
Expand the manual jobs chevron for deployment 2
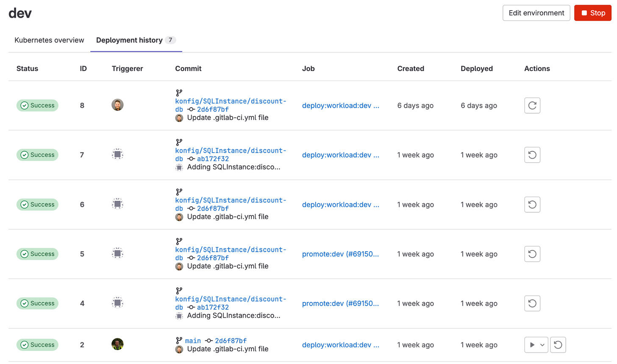point(543,345)
